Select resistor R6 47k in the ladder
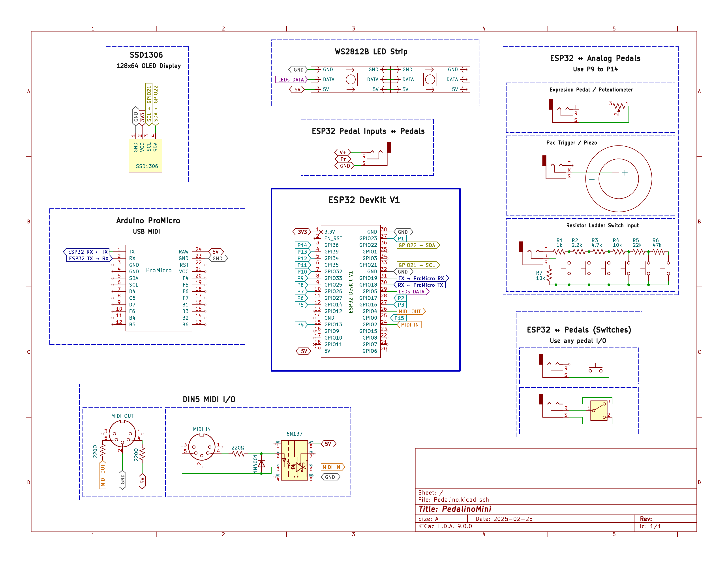 click(659, 252)
